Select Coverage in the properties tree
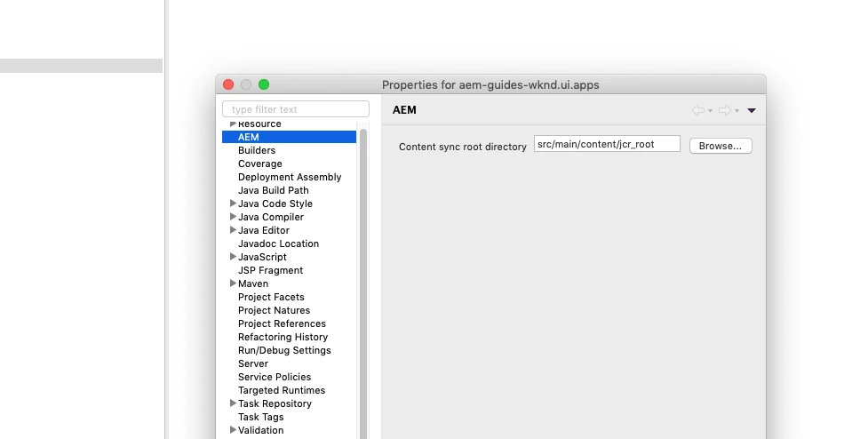Image resolution: width=868 pixels, height=439 pixels. coord(259,164)
